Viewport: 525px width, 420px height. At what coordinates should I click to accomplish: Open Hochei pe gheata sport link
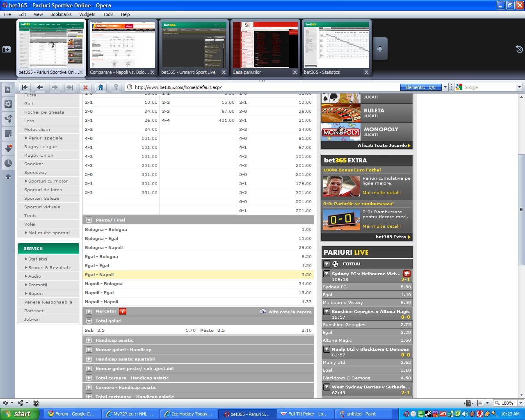click(x=44, y=112)
